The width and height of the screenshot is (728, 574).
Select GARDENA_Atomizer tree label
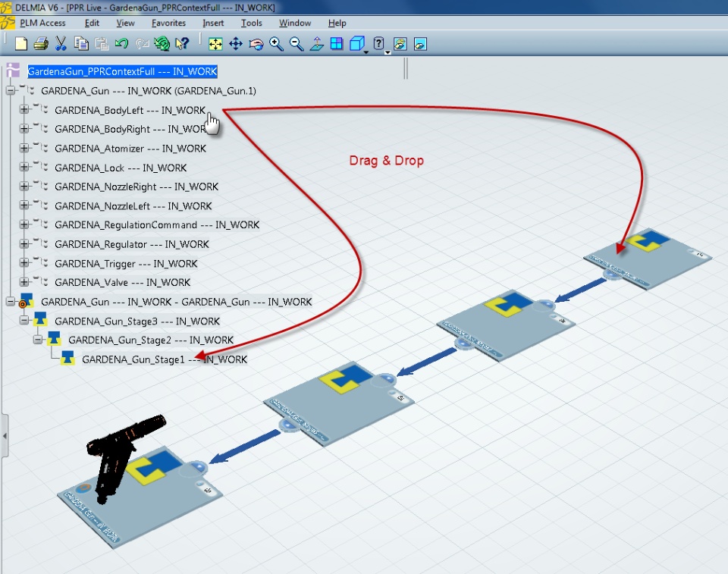point(130,149)
